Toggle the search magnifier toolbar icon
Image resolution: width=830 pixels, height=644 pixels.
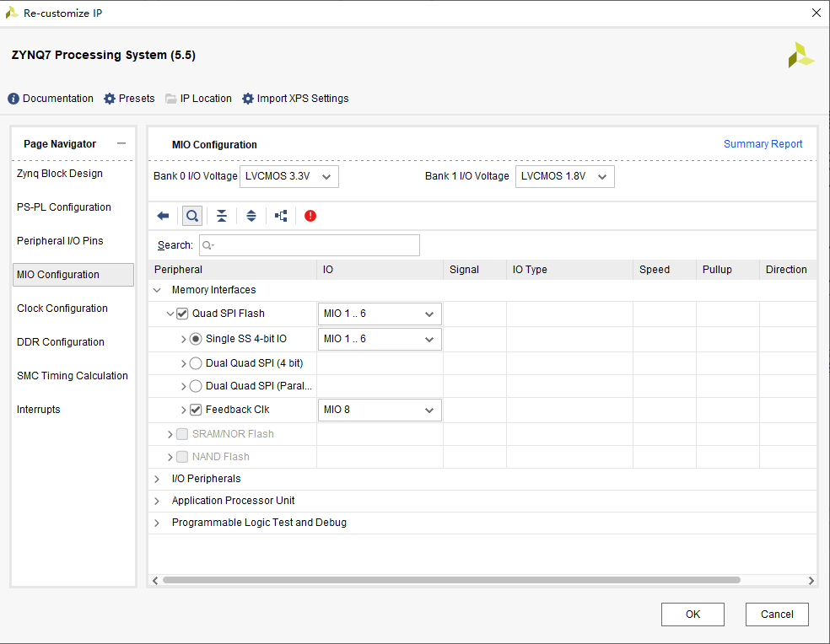click(192, 216)
